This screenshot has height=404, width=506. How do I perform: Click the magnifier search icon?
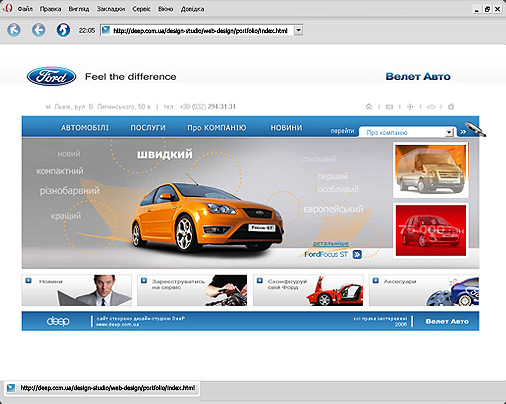pyautogui.click(x=476, y=129)
